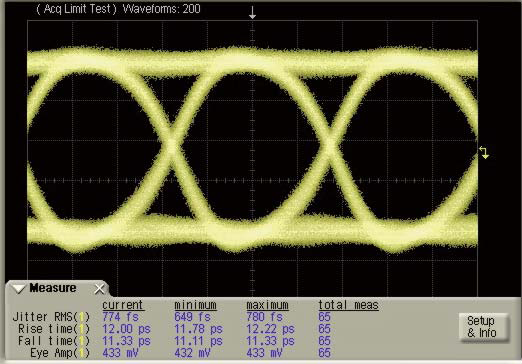
Task: Click the 649 fs minimum jitter value
Action: (192, 317)
